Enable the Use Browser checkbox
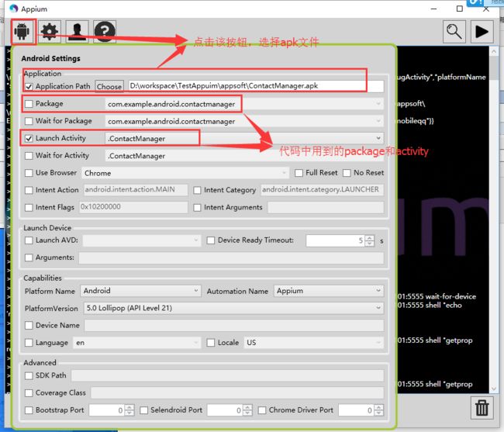The image size is (504, 432). 29,173
